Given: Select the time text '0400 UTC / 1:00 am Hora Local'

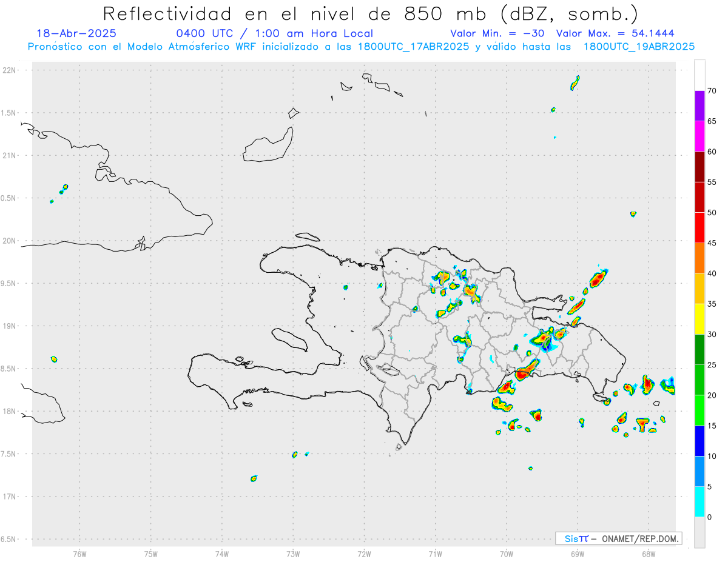Looking at the screenshot, I should pos(274,33).
